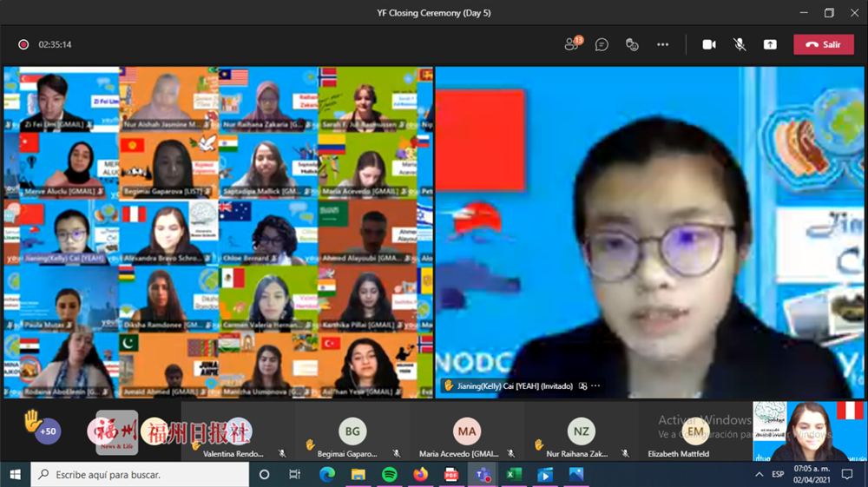
Task: Open the meeting chat panel
Action: pyautogui.click(x=602, y=44)
